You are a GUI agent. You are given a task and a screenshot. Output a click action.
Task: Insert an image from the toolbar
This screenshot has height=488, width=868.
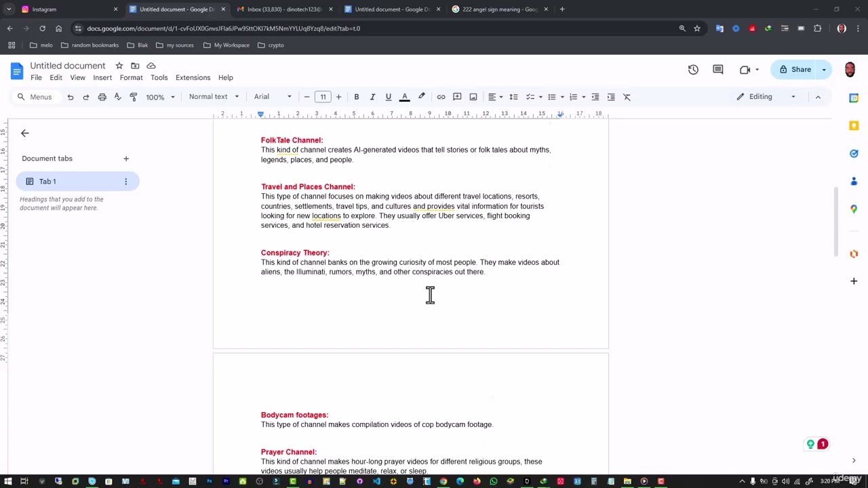tap(473, 97)
